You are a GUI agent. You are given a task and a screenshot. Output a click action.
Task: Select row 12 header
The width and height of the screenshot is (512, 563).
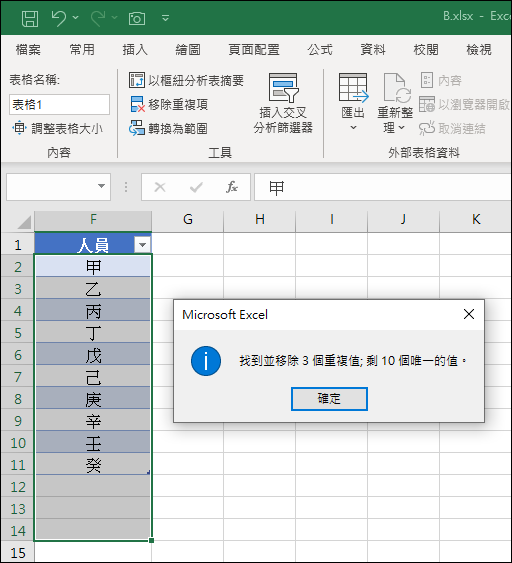click(18, 487)
